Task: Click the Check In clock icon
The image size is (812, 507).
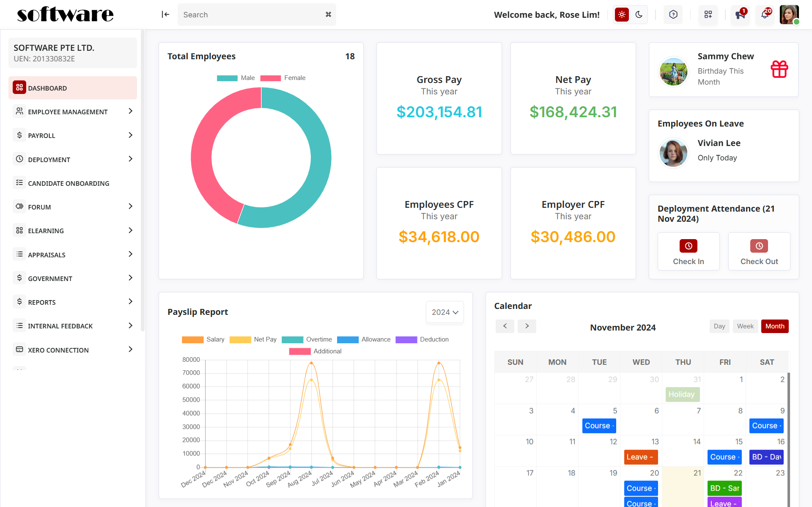Action: coord(688,246)
